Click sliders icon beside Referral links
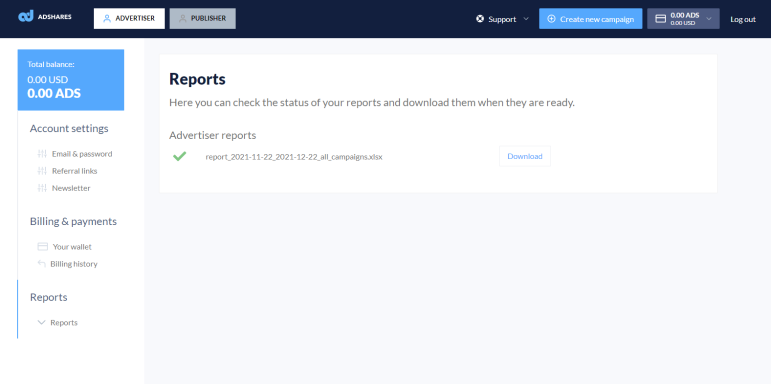The height and width of the screenshot is (384, 771). (42, 171)
